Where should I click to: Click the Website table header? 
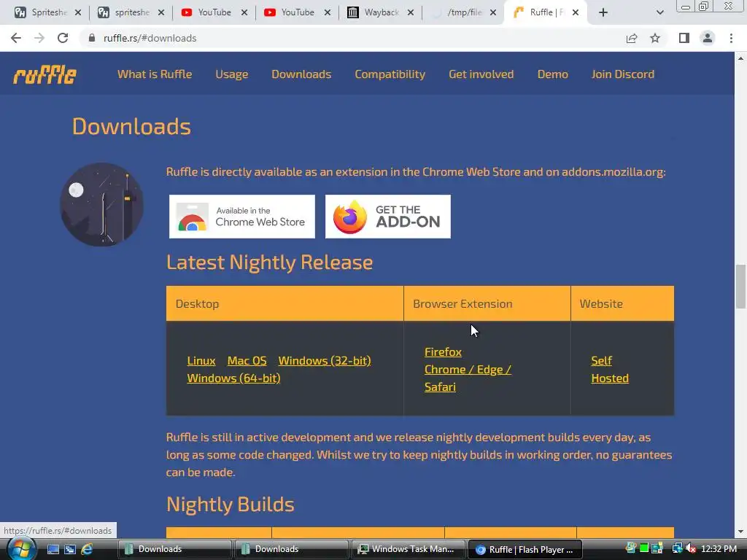[x=622, y=303]
